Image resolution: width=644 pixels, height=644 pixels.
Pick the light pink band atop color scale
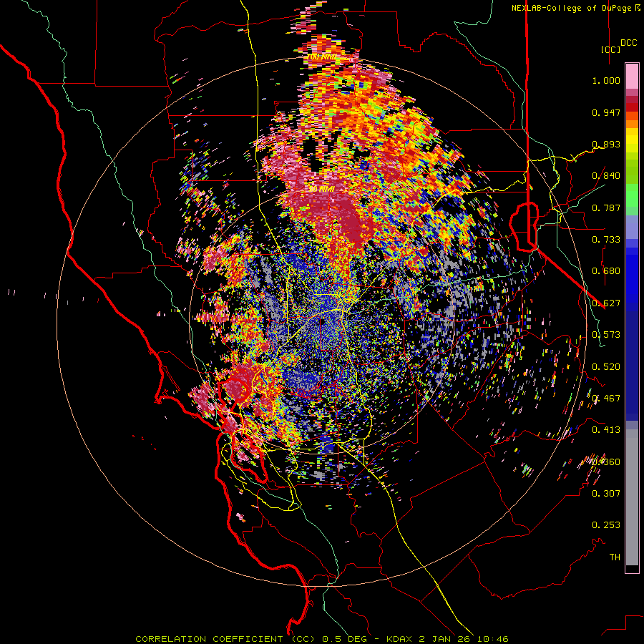coord(632,77)
